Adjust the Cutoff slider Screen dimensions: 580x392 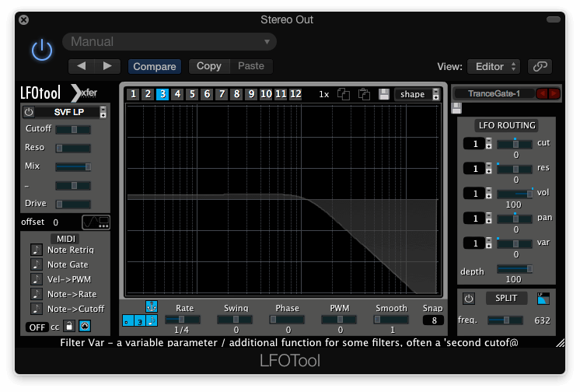point(73,130)
